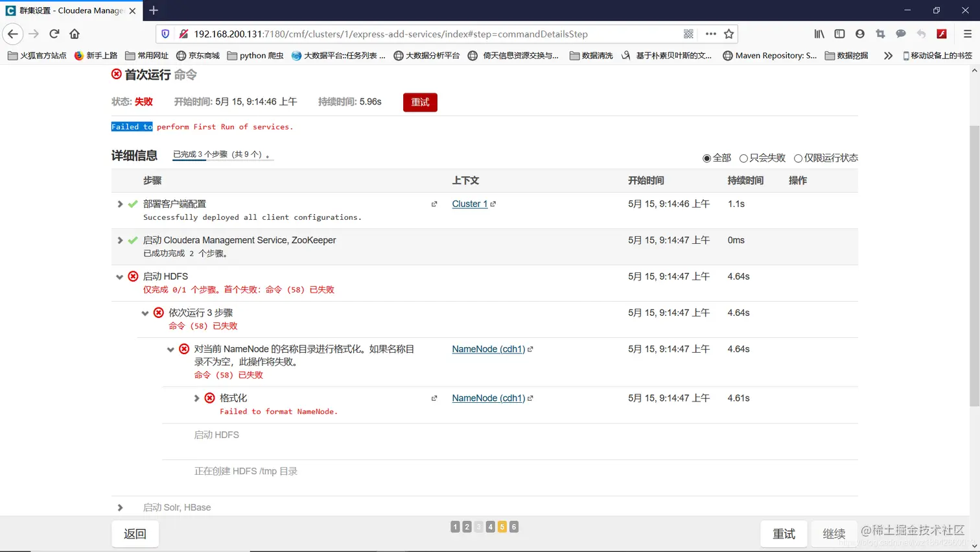Go to wizard step 1 indicator
This screenshot has height=552, width=980.
pyautogui.click(x=455, y=527)
